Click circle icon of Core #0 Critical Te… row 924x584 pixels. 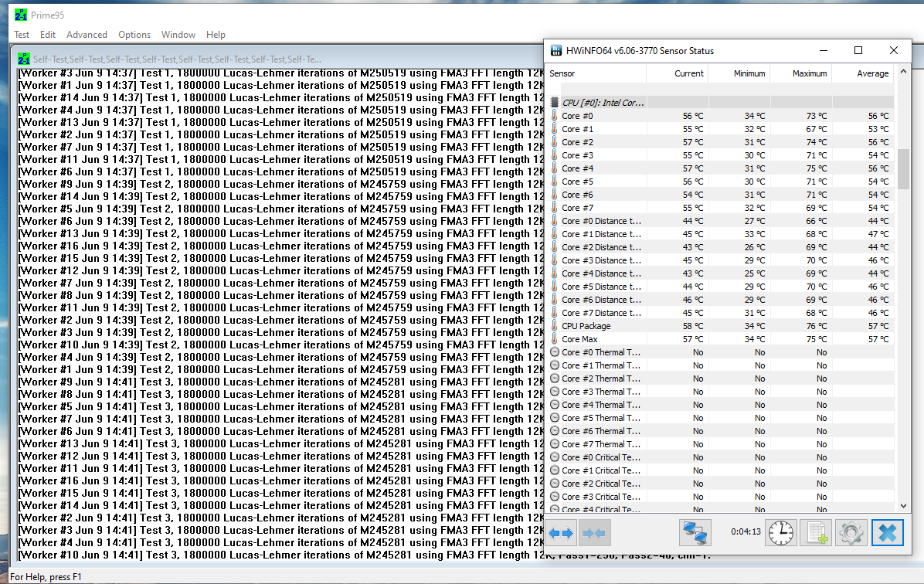[555, 457]
